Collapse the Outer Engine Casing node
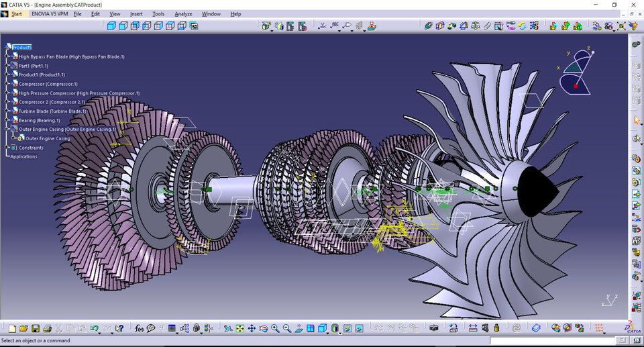 point(7,129)
